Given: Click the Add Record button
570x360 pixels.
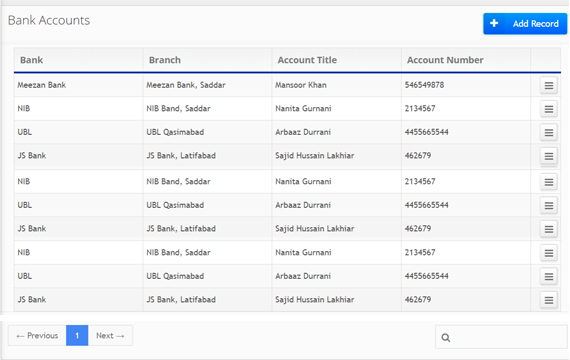Looking at the screenshot, I should (x=525, y=24).
